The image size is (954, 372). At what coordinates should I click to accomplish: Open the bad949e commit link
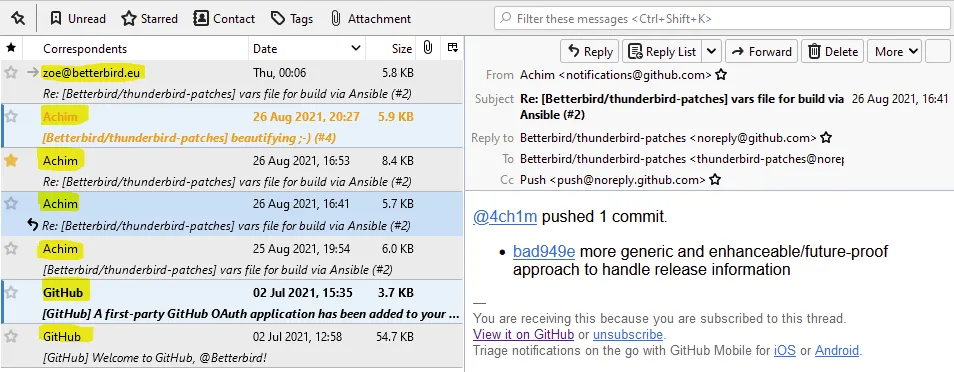point(543,251)
